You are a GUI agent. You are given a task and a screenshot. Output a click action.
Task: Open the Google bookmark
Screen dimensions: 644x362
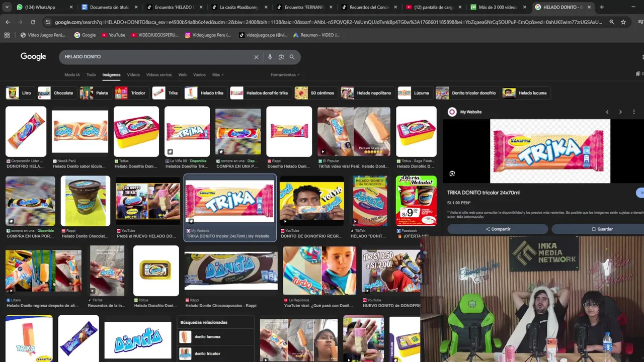(85, 35)
